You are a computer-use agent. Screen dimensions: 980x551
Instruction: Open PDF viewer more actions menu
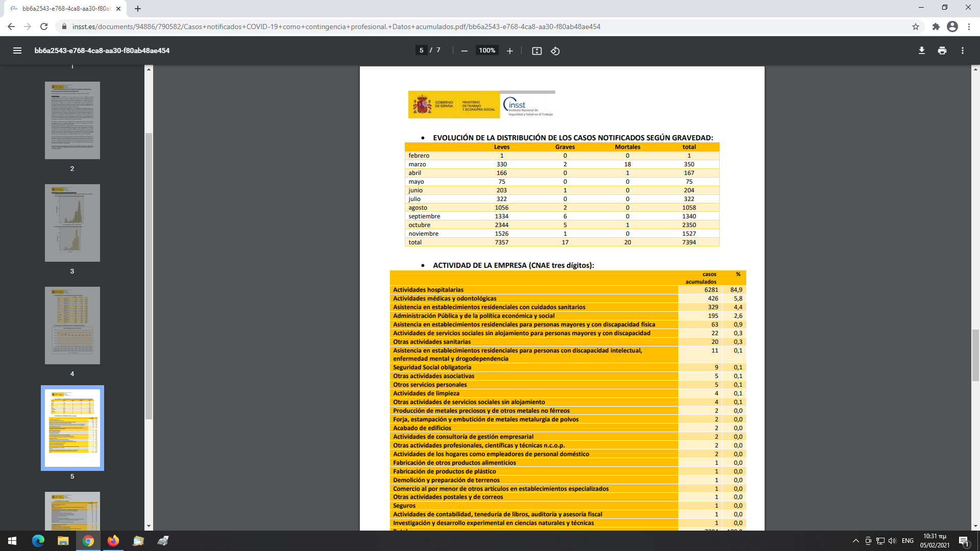tap(963, 51)
